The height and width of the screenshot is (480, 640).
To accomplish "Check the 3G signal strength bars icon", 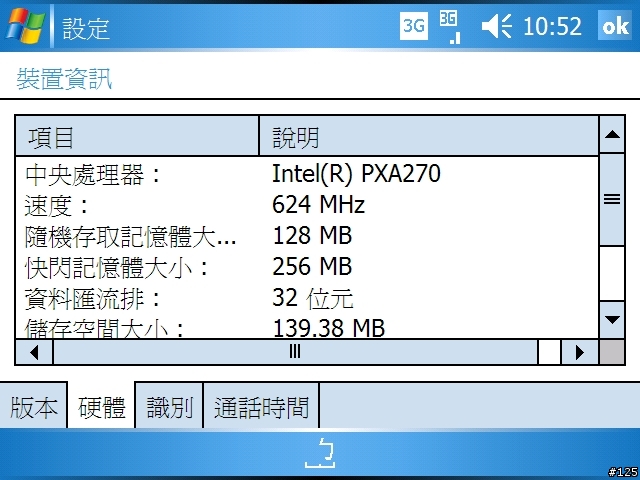I will [449, 27].
